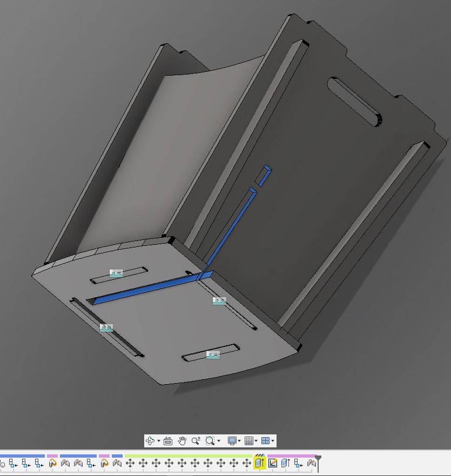Select the orange feature under the first pink group
Image resolution: width=451 pixels, height=476 pixels.
pos(52,463)
